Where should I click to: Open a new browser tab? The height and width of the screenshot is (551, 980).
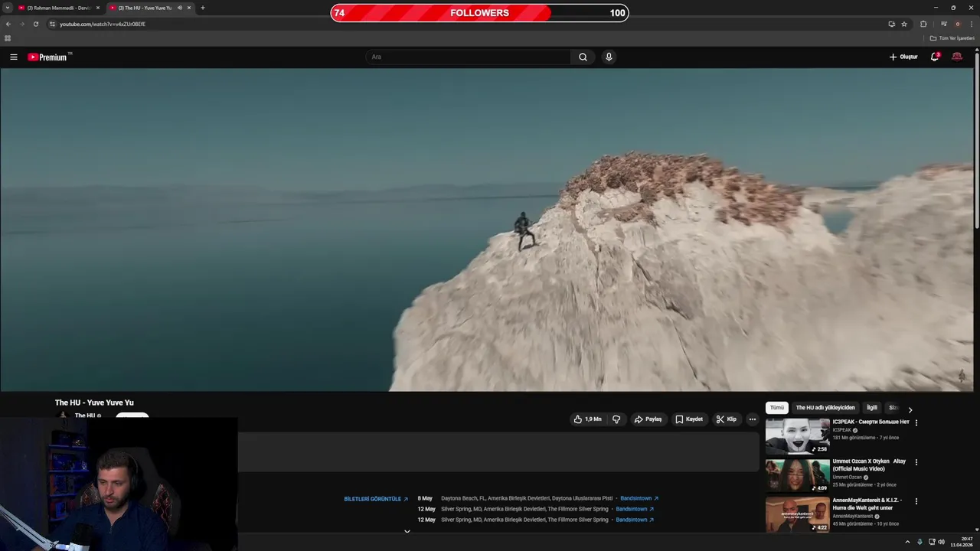coord(203,8)
